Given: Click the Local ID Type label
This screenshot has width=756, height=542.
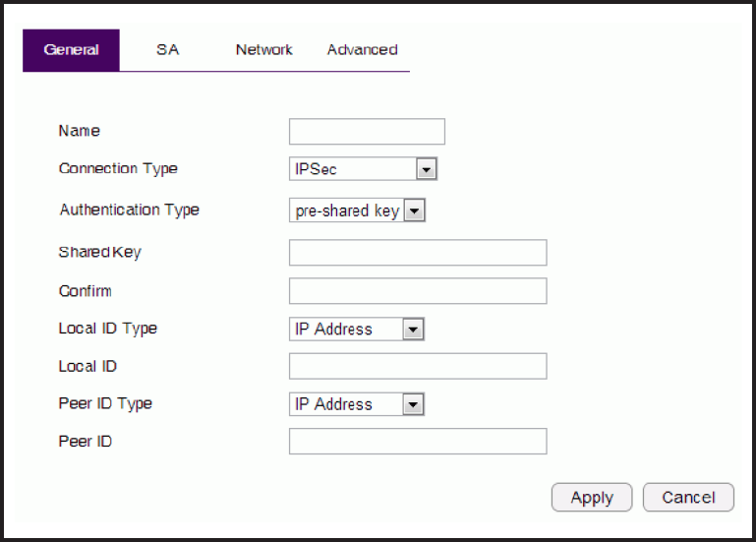Looking at the screenshot, I should click(x=107, y=329).
